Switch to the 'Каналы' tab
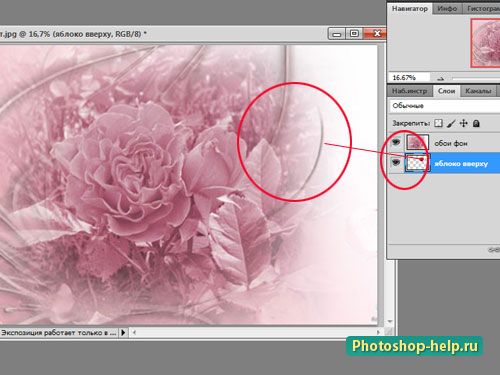The image size is (500, 375). (478, 91)
